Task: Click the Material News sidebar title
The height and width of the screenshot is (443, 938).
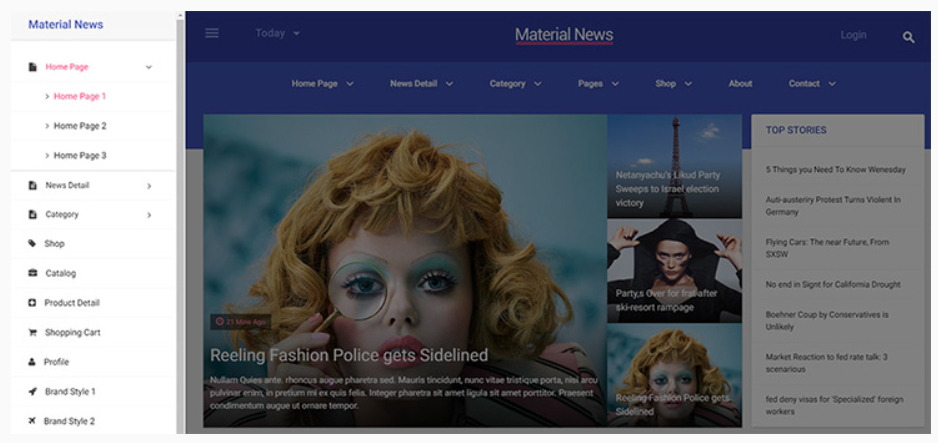Action: coord(66,25)
